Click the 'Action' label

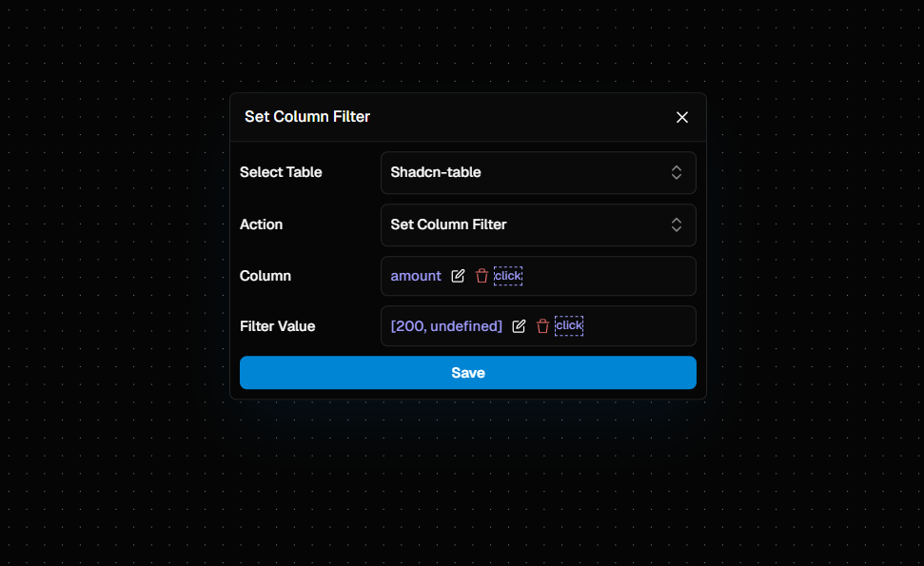click(x=261, y=224)
